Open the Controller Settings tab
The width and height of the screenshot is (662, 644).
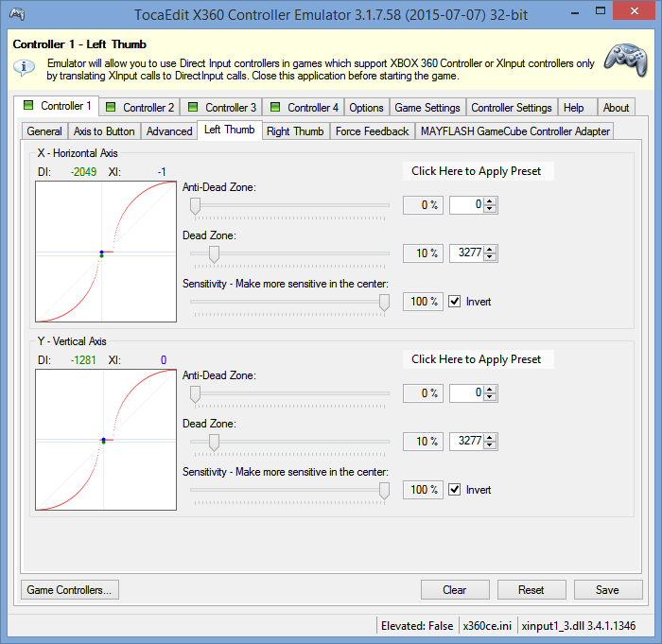(x=512, y=108)
